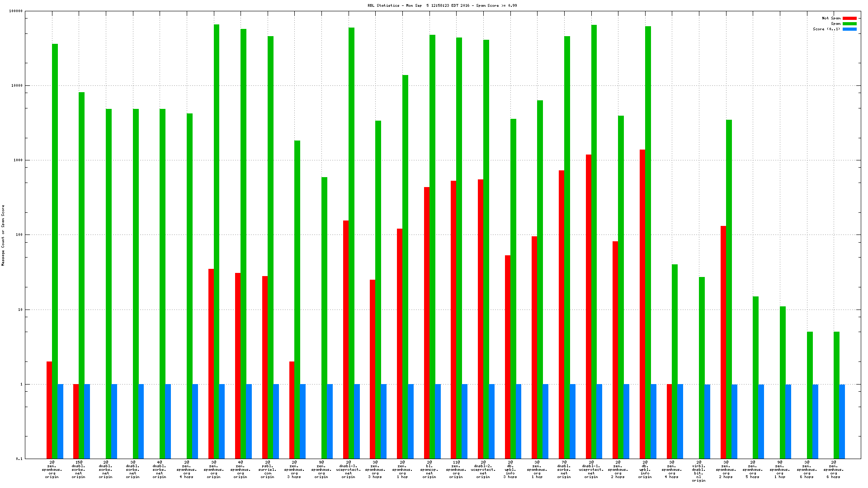Click the dnsbl-3.uceprotect.net origin label
Image resolution: width=868 pixels, height=488 pixels.
tap(349, 469)
